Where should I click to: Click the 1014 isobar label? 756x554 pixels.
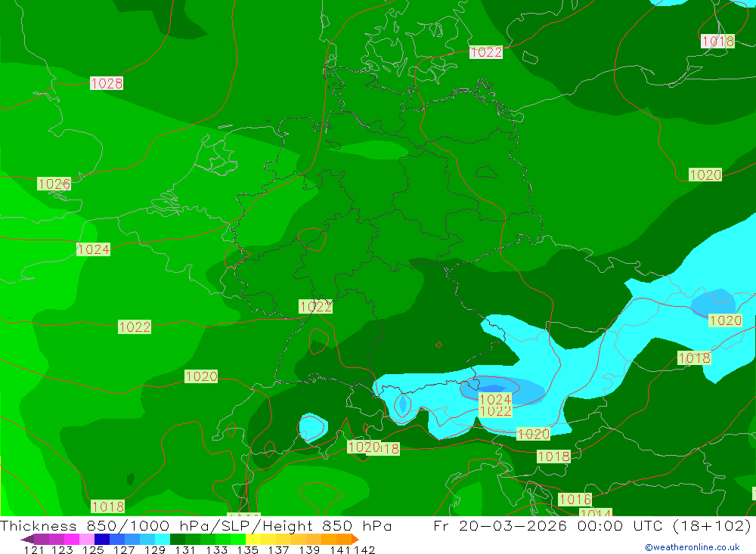click(x=596, y=512)
